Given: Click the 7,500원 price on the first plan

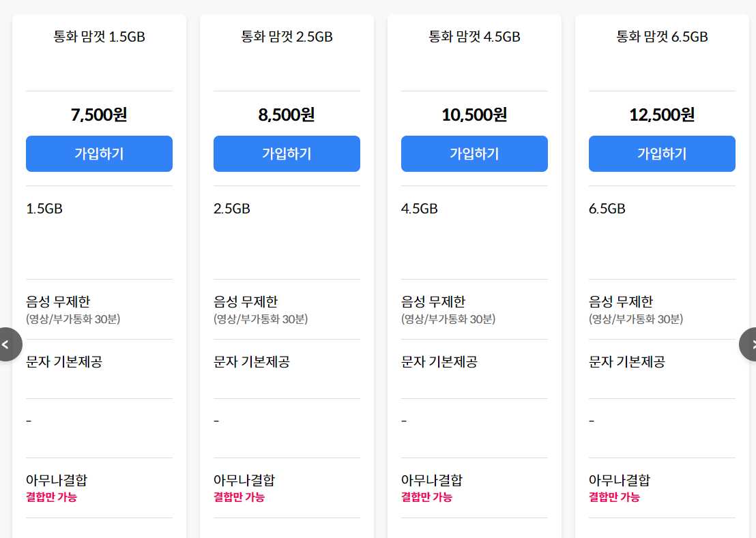Looking at the screenshot, I should point(99,115).
